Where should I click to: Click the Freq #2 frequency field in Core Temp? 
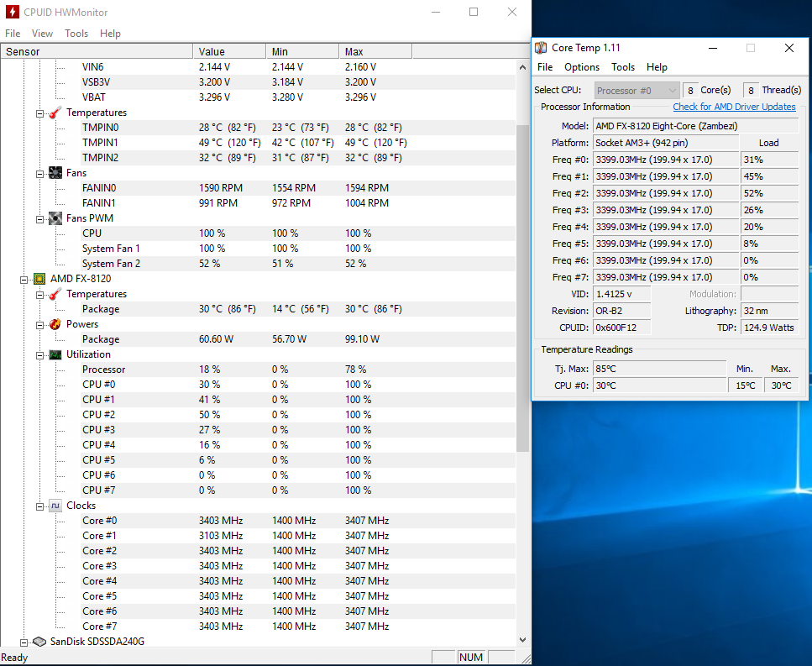coord(665,193)
